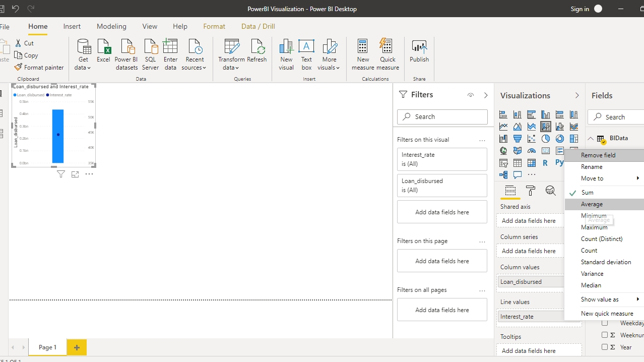Check the Weeknum field checkbox

(x=605, y=335)
